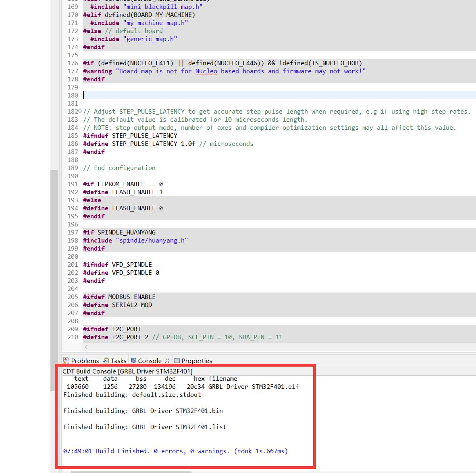Click the underlined word Nucleo in the warning
476x473 pixels.
[x=206, y=71]
